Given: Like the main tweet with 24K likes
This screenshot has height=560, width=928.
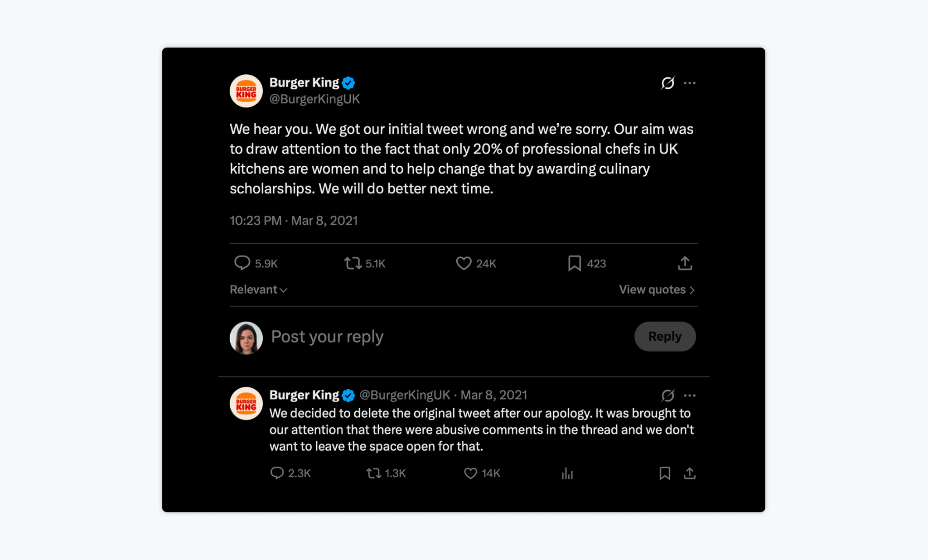Looking at the screenshot, I should pos(464,263).
